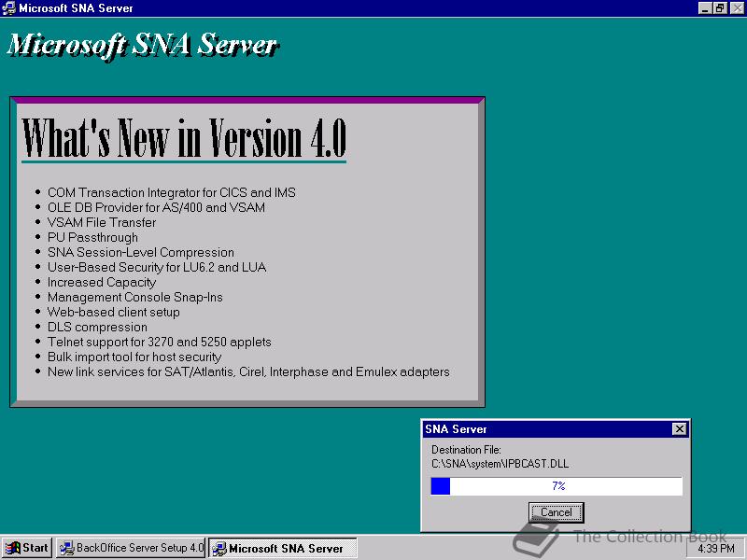Close the main Microsoft SNA Server window
This screenshot has width=747, height=560.
pyautogui.click(x=737, y=8)
